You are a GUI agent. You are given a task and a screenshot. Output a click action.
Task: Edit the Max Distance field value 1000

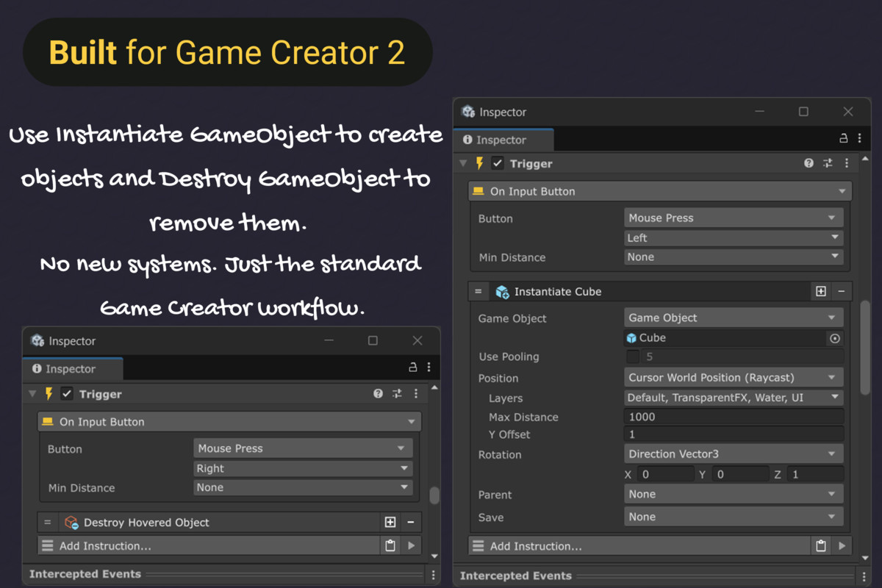click(733, 416)
